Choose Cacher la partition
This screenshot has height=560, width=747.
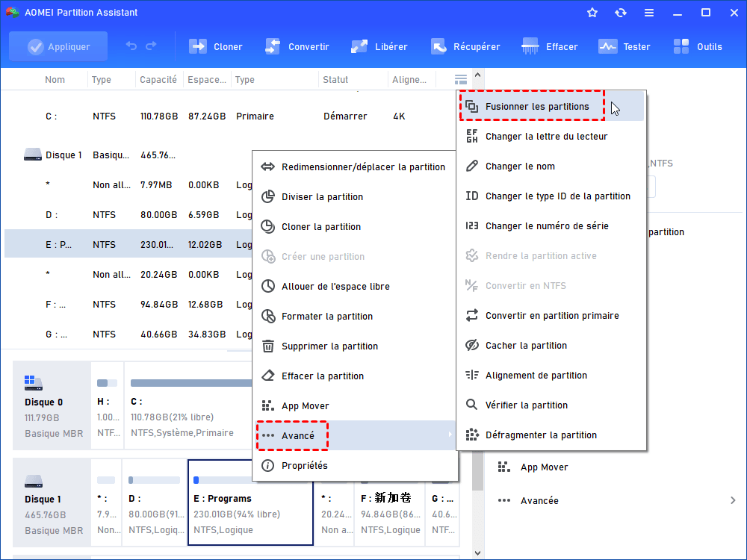point(551,345)
